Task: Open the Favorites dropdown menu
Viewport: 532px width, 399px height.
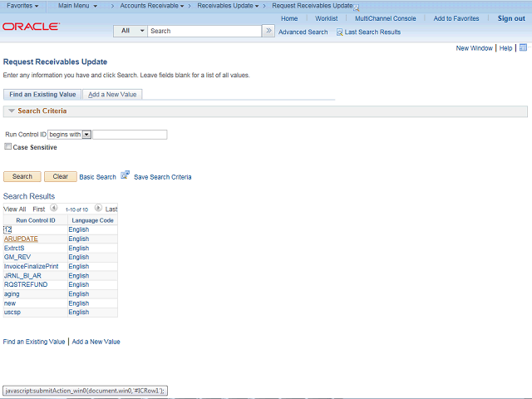Action: coord(22,6)
